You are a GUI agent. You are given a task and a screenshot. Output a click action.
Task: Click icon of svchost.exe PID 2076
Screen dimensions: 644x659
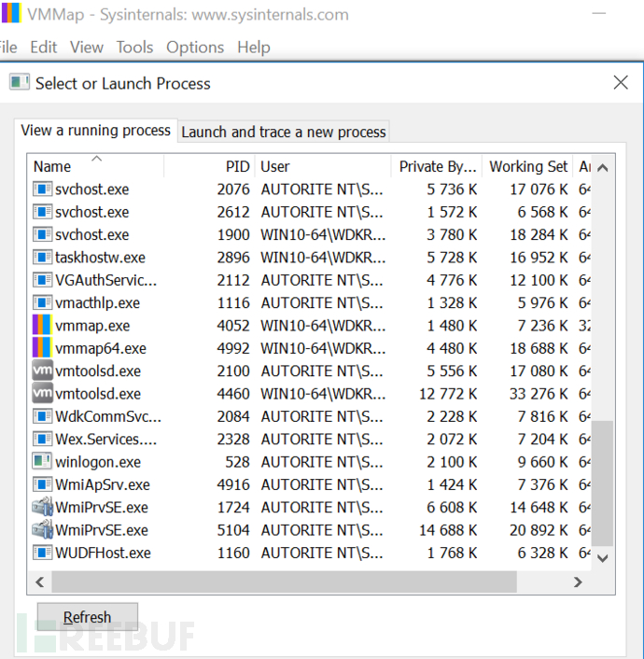(x=42, y=189)
